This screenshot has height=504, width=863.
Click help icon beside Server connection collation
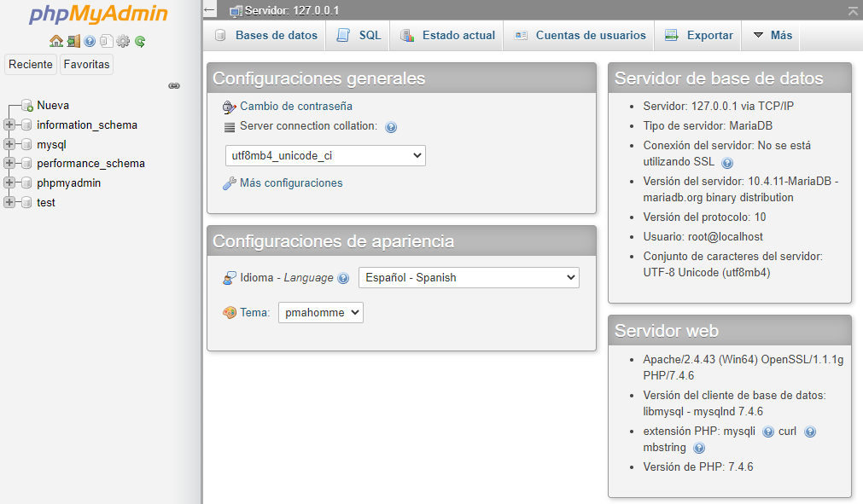391,127
